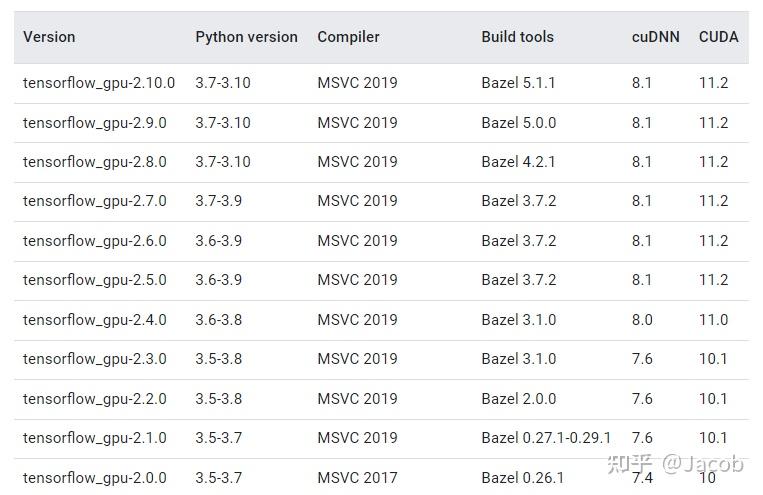Click the tensorflow_gpu-2.9.0 row label

pyautogui.click(x=95, y=123)
